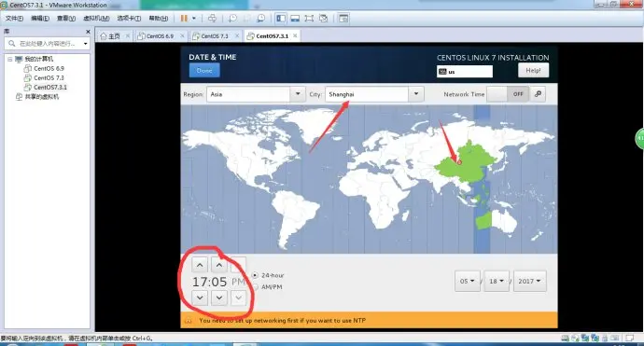The image size is (644, 346).
Task: Open the month dropdown showing 05
Action: (468, 281)
